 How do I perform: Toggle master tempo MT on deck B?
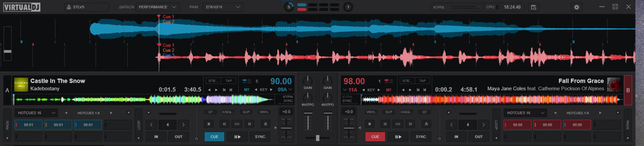[388, 90]
